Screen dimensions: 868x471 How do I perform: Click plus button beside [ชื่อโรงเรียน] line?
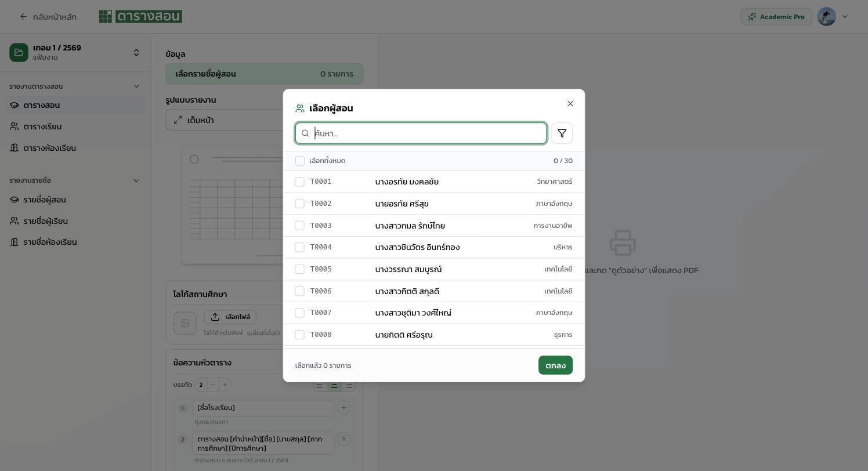pos(343,408)
